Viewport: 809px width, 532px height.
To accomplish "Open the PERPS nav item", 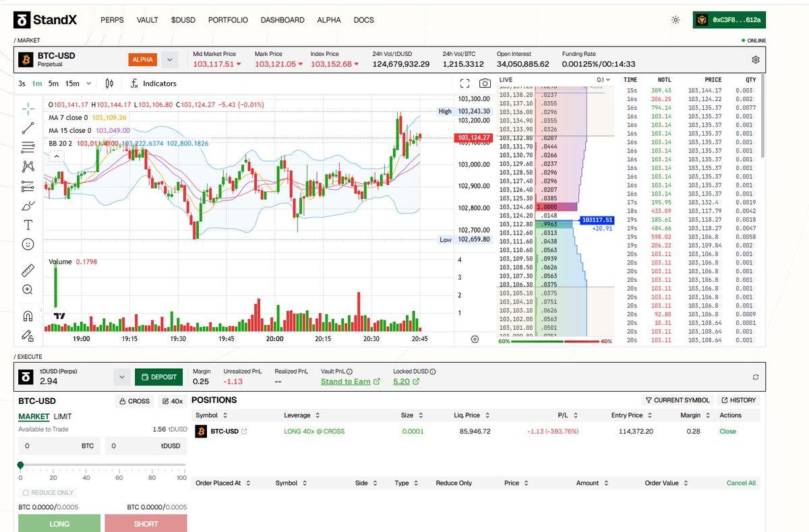I will point(112,20).
